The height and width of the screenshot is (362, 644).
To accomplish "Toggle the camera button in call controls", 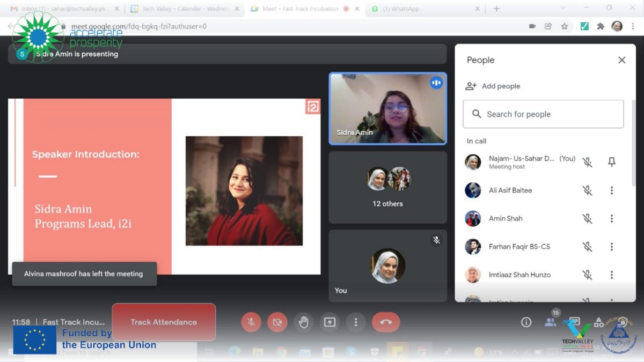I will (x=277, y=322).
